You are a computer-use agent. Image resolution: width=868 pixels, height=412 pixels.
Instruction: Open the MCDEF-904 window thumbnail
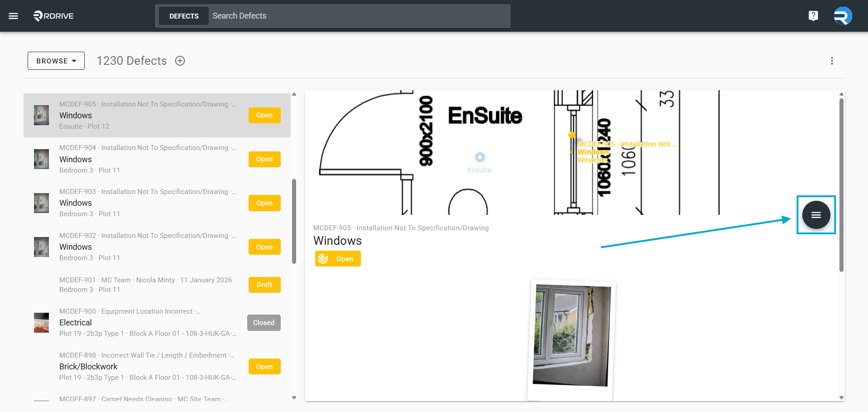[41, 159]
